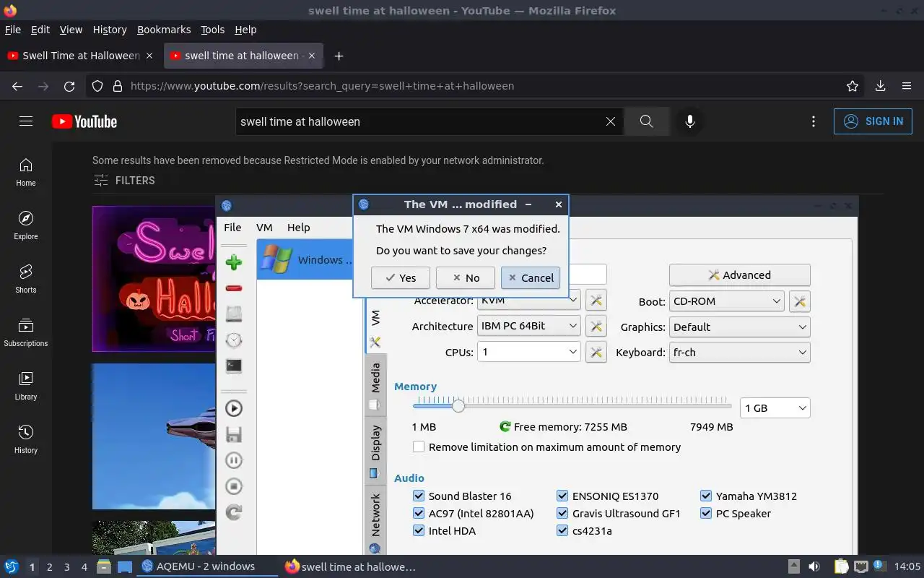This screenshot has width=924, height=578.
Task: Open AQEMU VM menu
Action: point(264,227)
